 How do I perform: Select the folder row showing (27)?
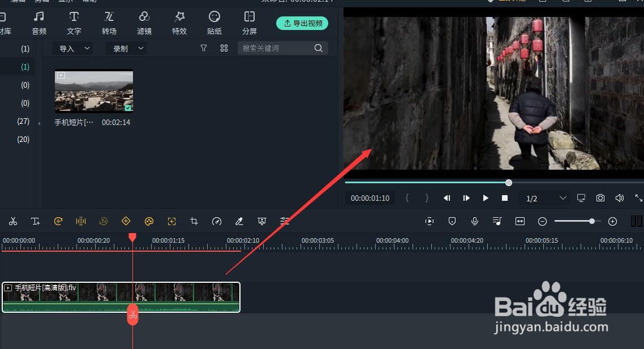point(17,121)
